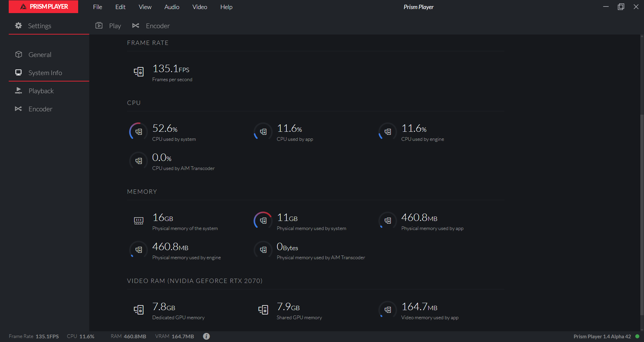Screen dimensions: 644x342
Task: Click the Physical memory used by app gauge
Action: (388, 221)
